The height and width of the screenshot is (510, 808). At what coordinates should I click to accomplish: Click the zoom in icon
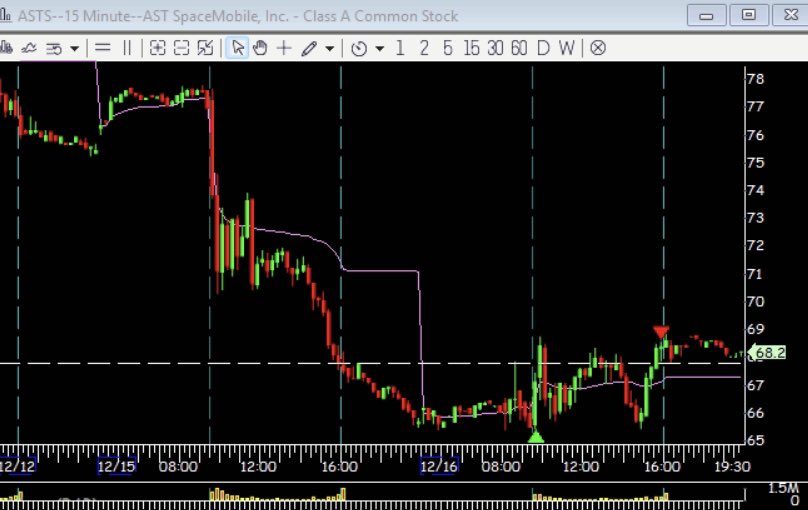157,48
